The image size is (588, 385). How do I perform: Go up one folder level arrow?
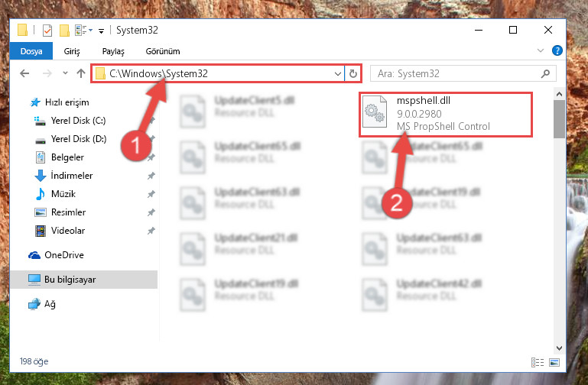tap(81, 73)
